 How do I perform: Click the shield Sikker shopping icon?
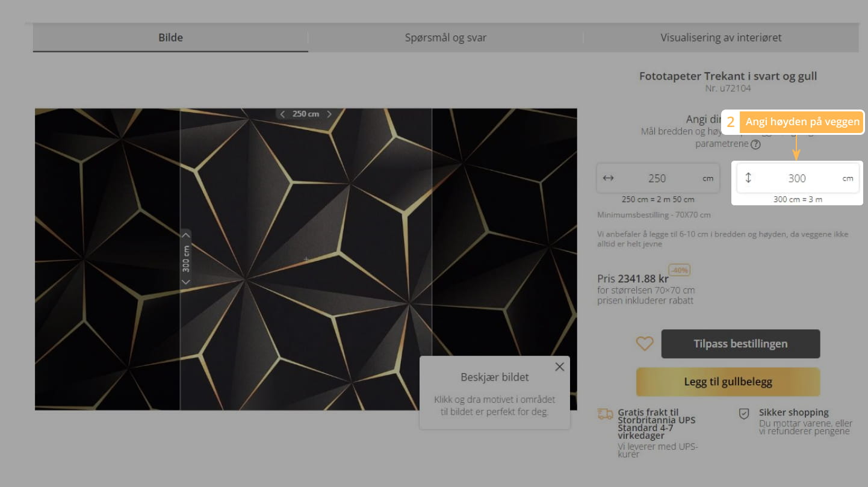click(x=744, y=414)
